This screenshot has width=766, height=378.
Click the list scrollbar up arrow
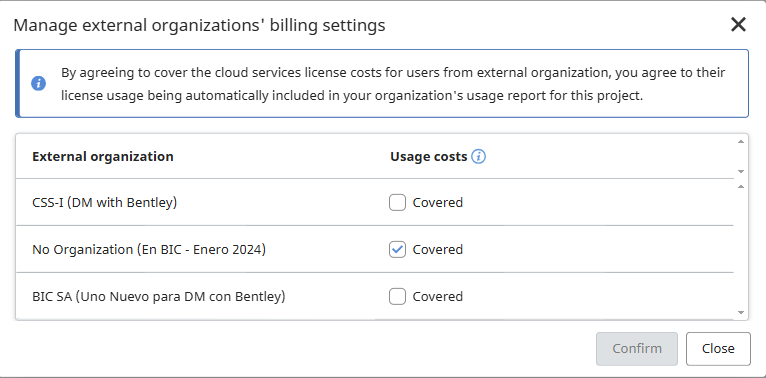click(741, 187)
